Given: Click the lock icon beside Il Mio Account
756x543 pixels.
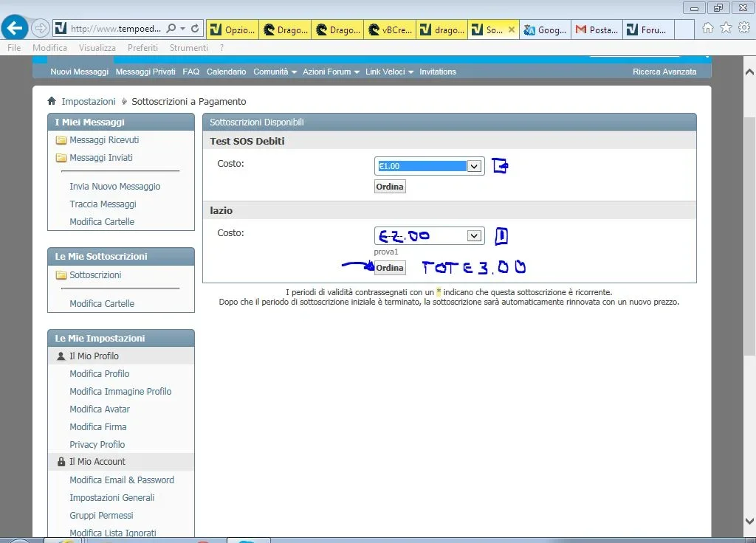Looking at the screenshot, I should (x=61, y=462).
